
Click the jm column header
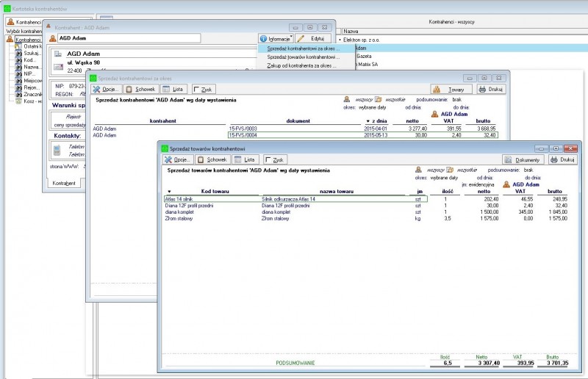[x=420, y=191]
